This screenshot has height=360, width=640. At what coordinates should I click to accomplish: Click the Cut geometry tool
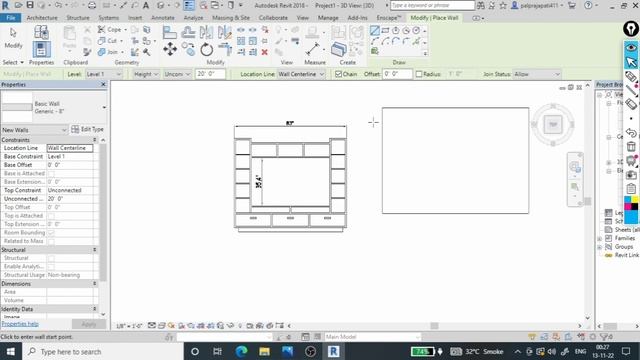point(109,41)
